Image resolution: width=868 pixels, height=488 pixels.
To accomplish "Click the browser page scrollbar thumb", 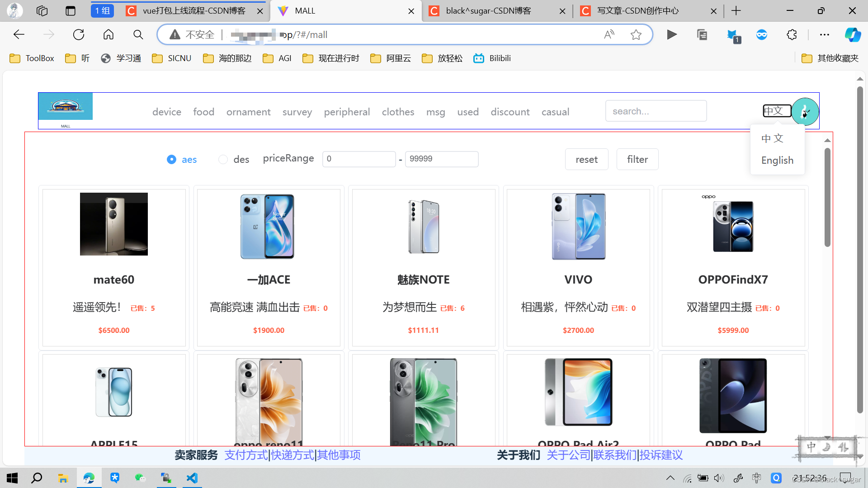I will click(x=860, y=250).
